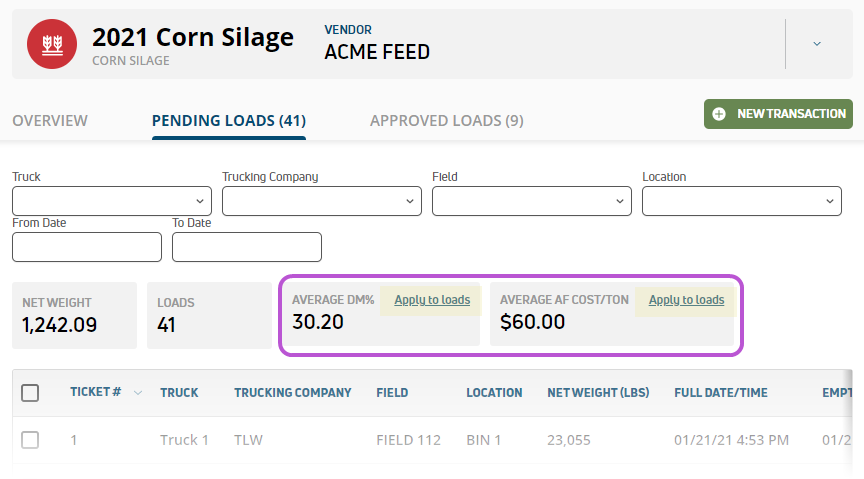Expand the vendor header chevron
This screenshot has width=864, height=479.
coord(817,44)
